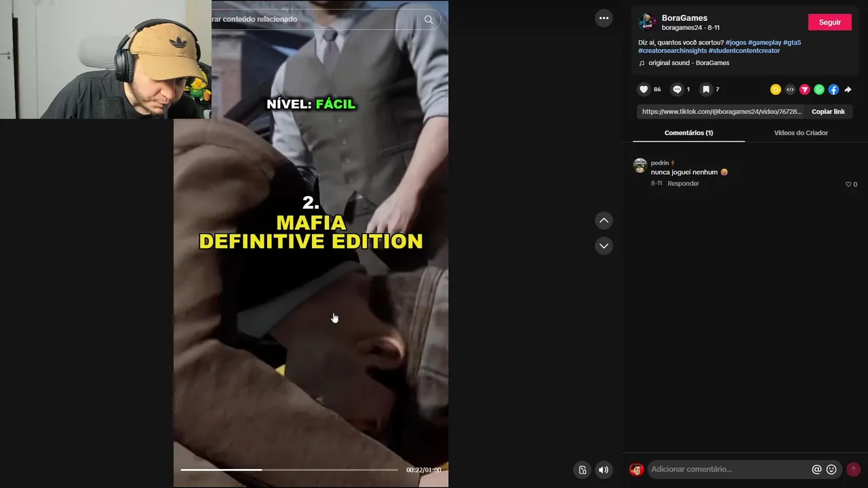
Task: Send to friends via red paper-plane icon
Action: point(805,89)
